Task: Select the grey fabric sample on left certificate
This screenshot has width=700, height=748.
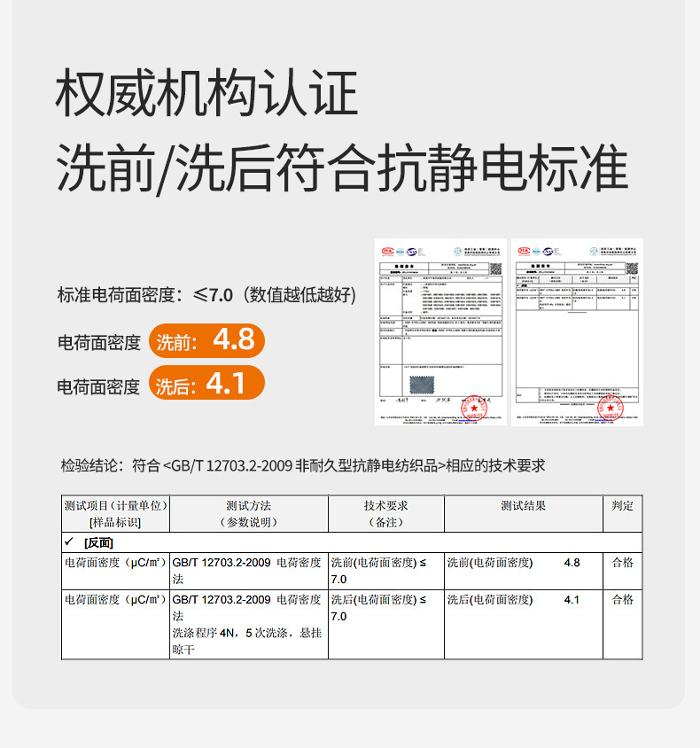Action: pyautogui.click(x=422, y=385)
